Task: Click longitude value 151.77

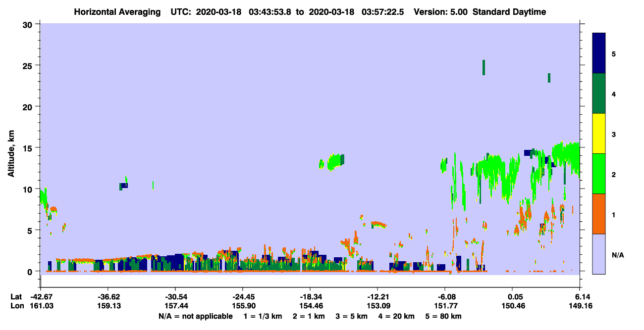Action: [x=445, y=306]
